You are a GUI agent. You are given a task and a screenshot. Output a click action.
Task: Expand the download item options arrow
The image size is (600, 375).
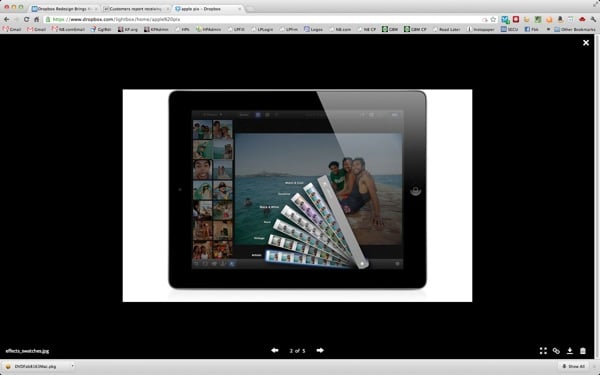72,366
